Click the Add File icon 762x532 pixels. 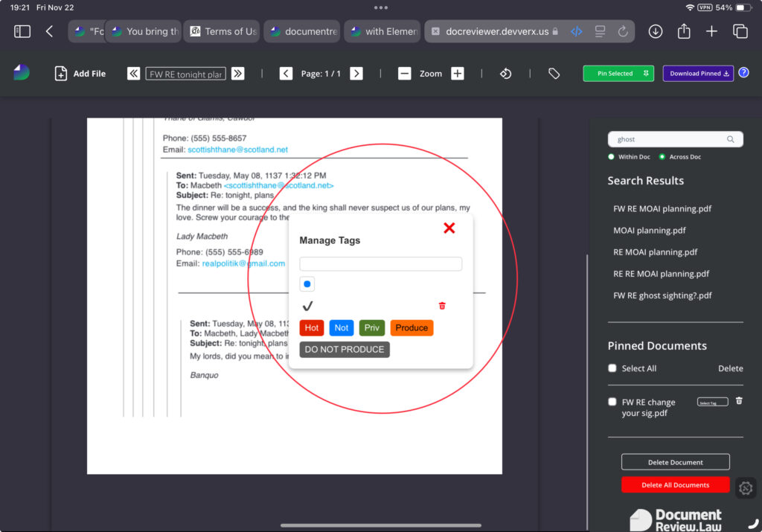(x=61, y=74)
